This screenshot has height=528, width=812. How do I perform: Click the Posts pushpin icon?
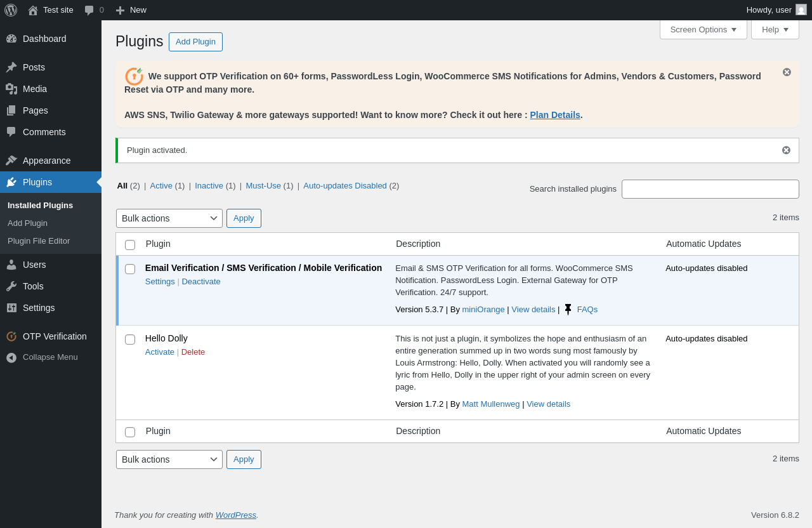[x=11, y=67]
